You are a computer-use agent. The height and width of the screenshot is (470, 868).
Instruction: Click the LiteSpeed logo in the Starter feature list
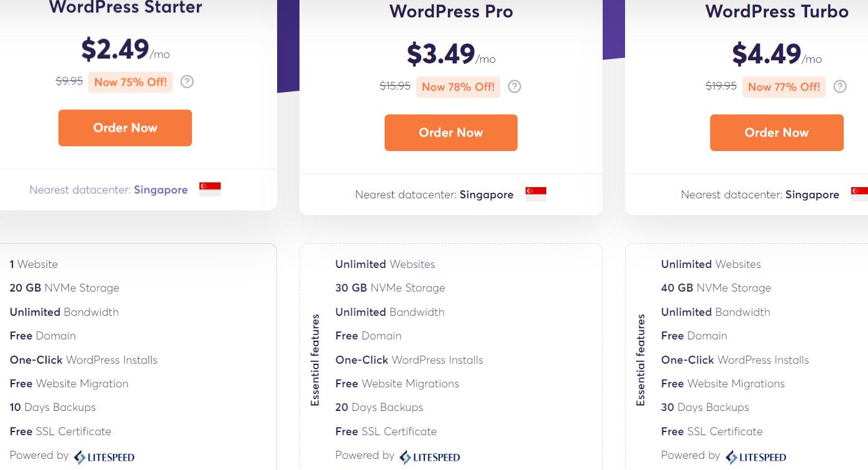coord(104,458)
